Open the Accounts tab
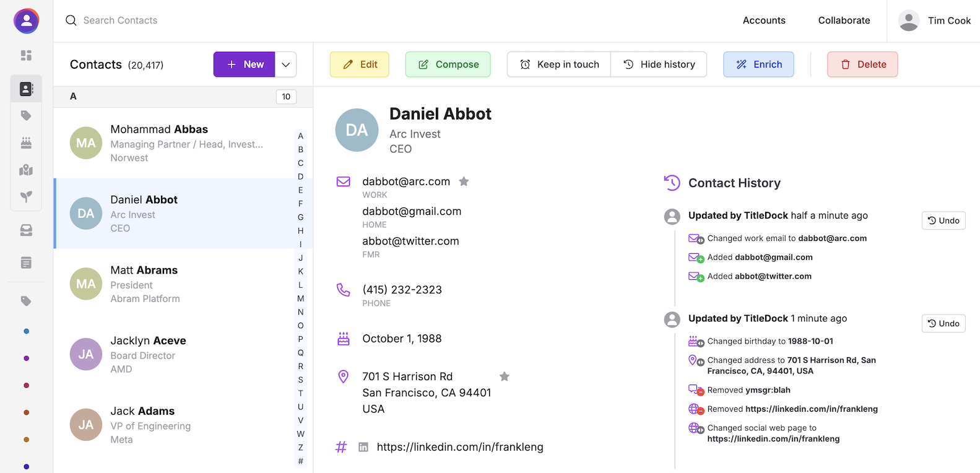 point(764,20)
